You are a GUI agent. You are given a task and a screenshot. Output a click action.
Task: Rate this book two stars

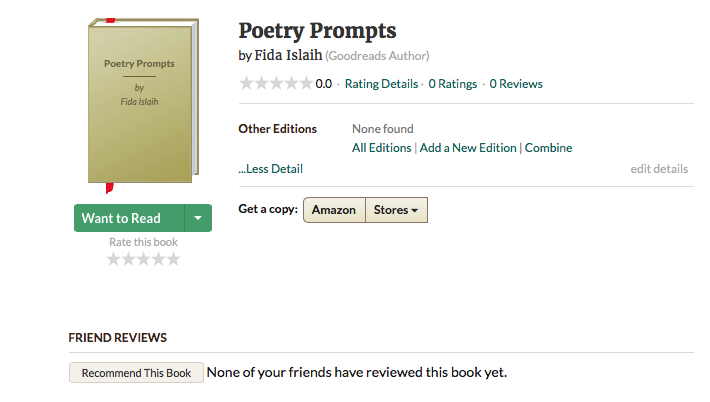pos(129,260)
